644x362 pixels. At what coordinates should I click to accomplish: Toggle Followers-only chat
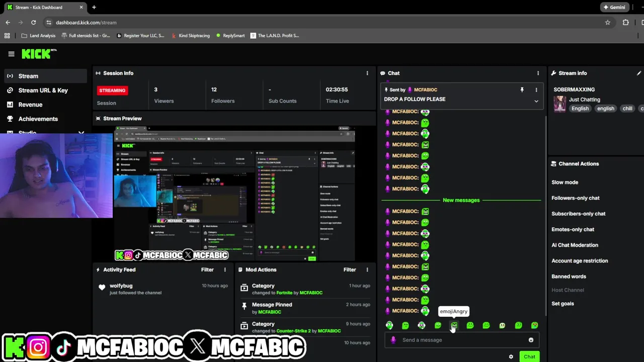[x=576, y=198]
